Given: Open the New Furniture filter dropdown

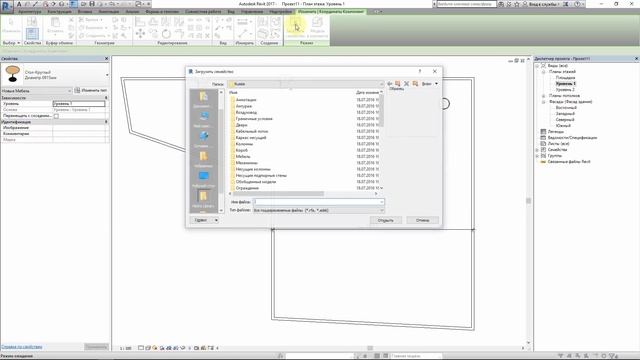Looking at the screenshot, I should (x=69, y=91).
